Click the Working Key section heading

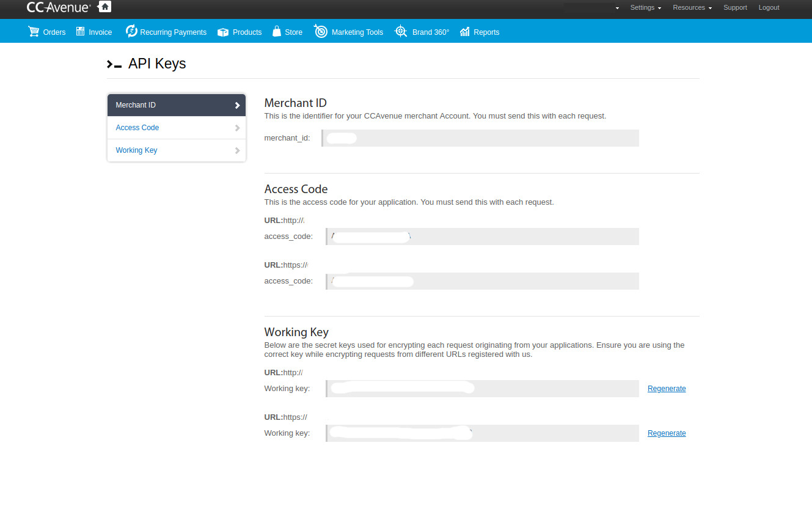296,332
